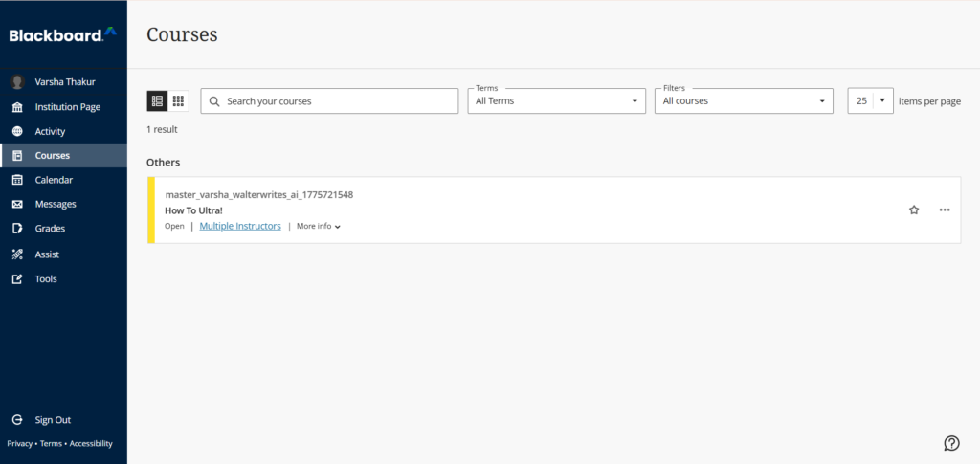Screen dimensions: 980x464
Task: Click the Institution Page building icon
Action: tap(17, 107)
